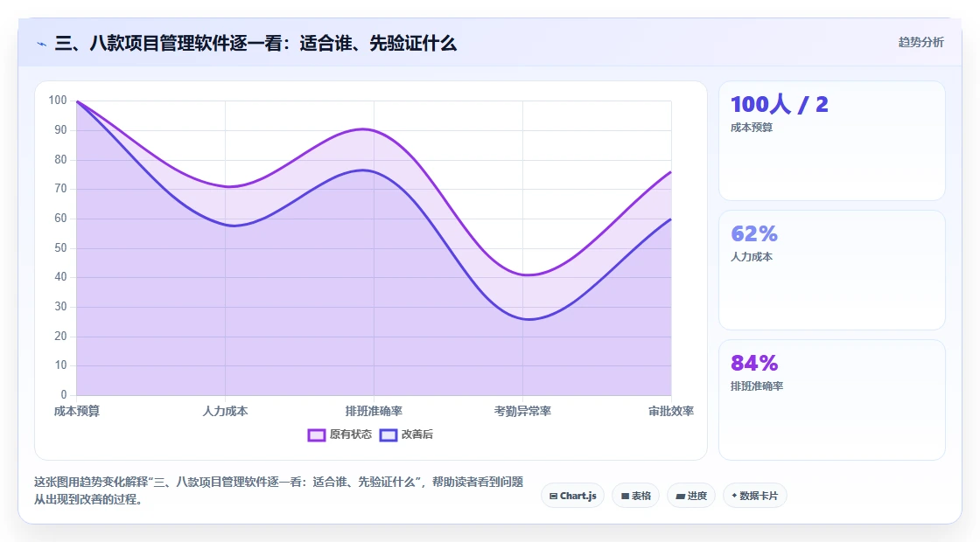Screen dimensions: 980x542
Task: Click the 审批效率 x-axis label
Action: coord(670,411)
